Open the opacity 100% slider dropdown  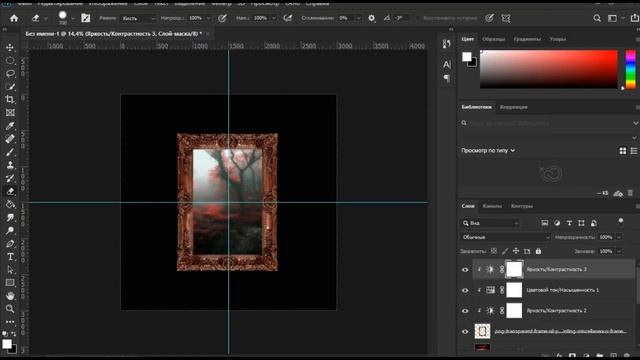point(208,18)
